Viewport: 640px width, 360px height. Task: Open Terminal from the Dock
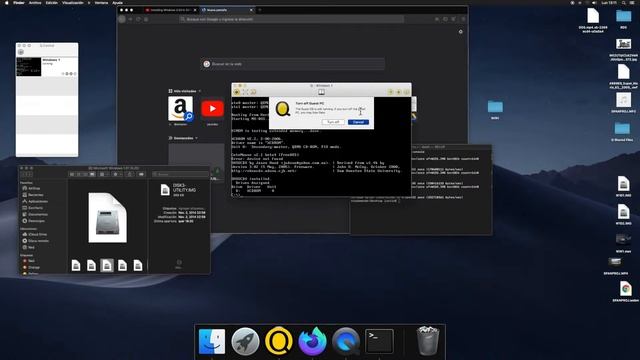tap(379, 341)
